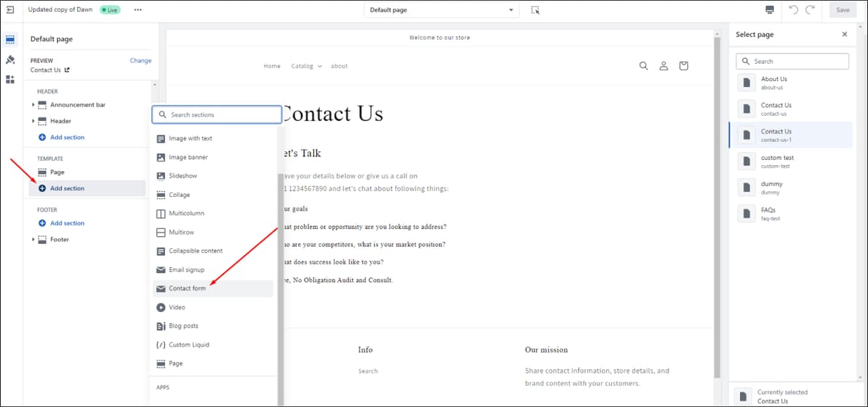Expand the Announcement bar section

tap(33, 105)
